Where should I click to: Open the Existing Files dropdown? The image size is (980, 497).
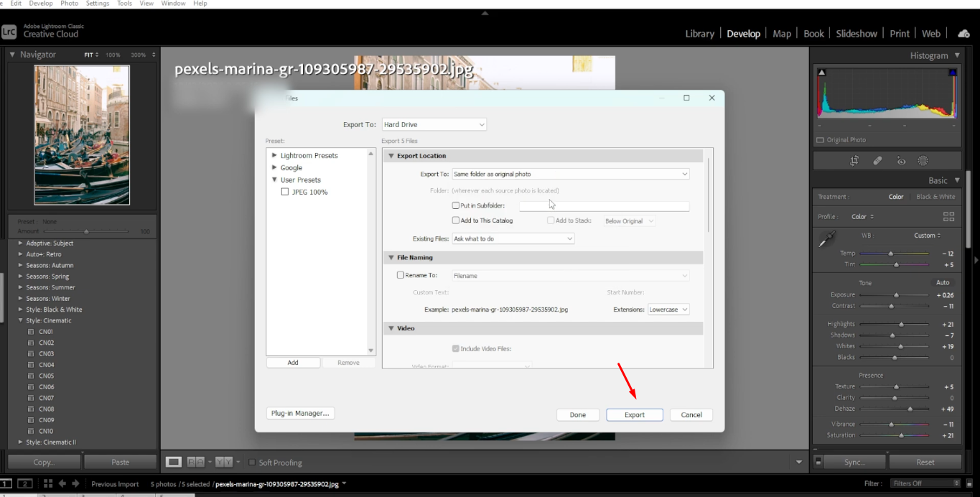[x=512, y=238]
